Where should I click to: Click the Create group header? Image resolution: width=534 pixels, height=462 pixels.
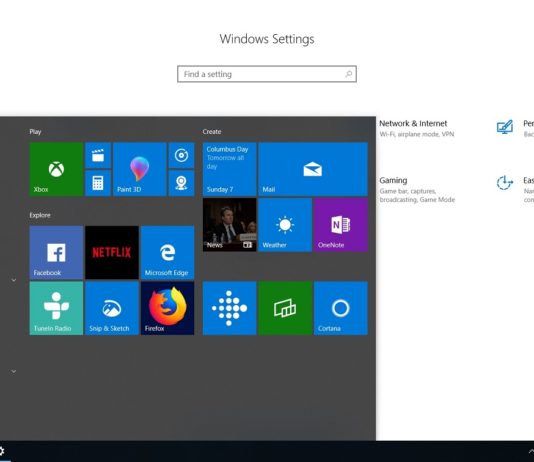tap(212, 132)
